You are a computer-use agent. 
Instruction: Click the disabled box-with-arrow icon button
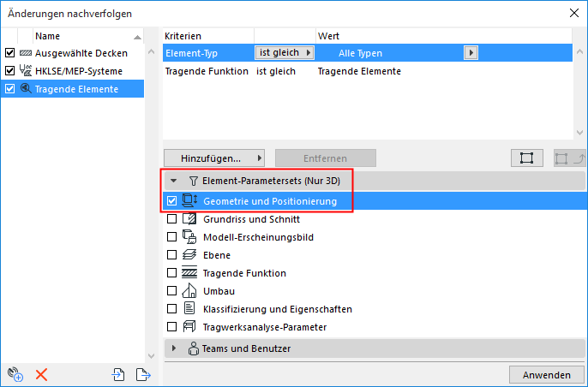(570, 158)
